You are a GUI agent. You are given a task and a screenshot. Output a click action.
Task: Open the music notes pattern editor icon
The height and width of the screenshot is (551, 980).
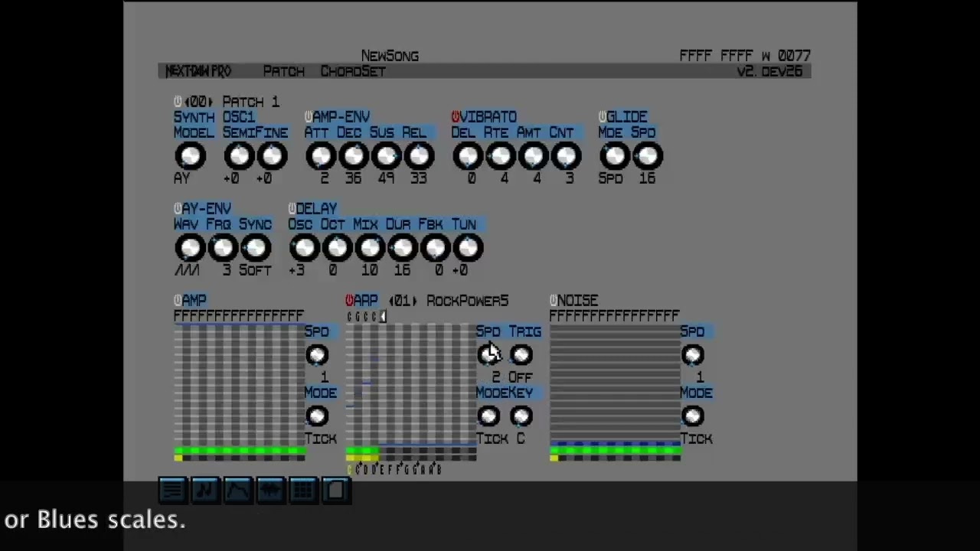click(x=204, y=490)
